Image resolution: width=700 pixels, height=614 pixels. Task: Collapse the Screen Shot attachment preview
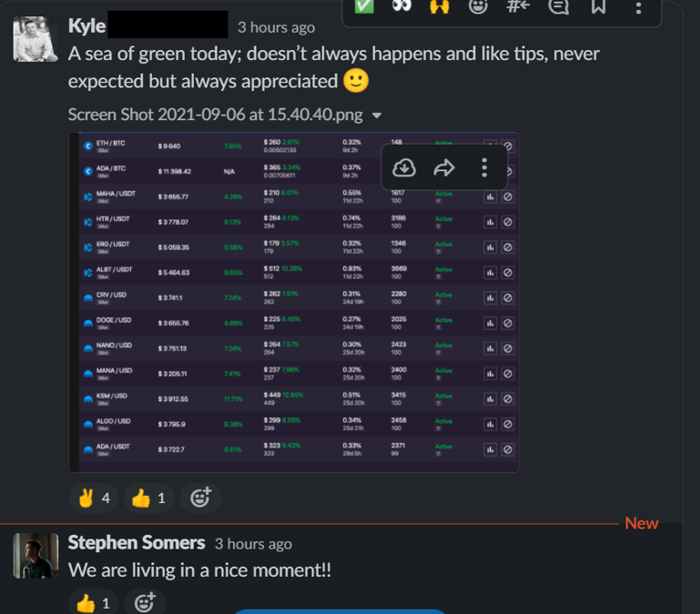tap(377, 116)
